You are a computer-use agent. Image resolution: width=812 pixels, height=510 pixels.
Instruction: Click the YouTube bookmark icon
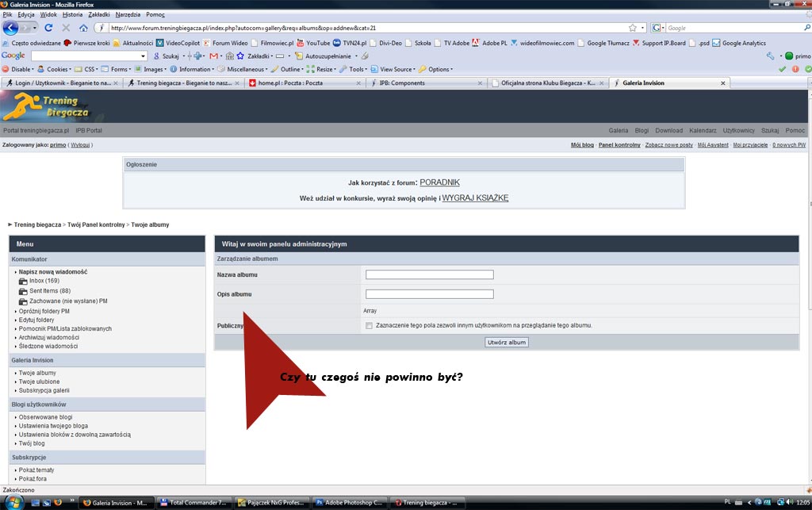[x=301, y=43]
